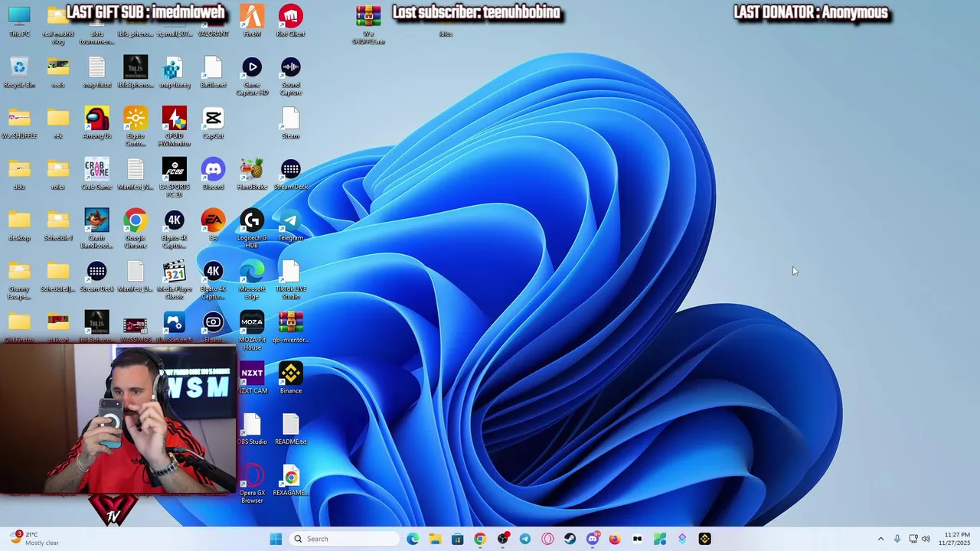Open the clock showing 11:27 PM
This screenshot has width=980, height=551.
click(x=956, y=539)
